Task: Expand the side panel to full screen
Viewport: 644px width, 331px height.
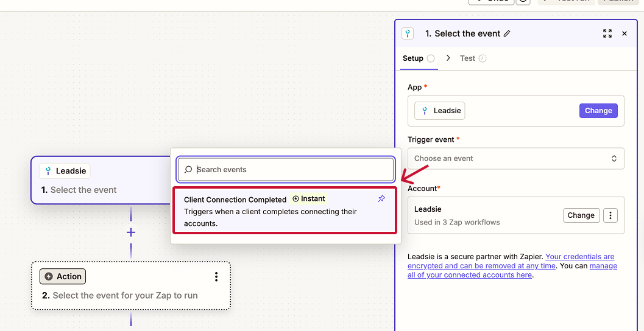Action: click(607, 33)
